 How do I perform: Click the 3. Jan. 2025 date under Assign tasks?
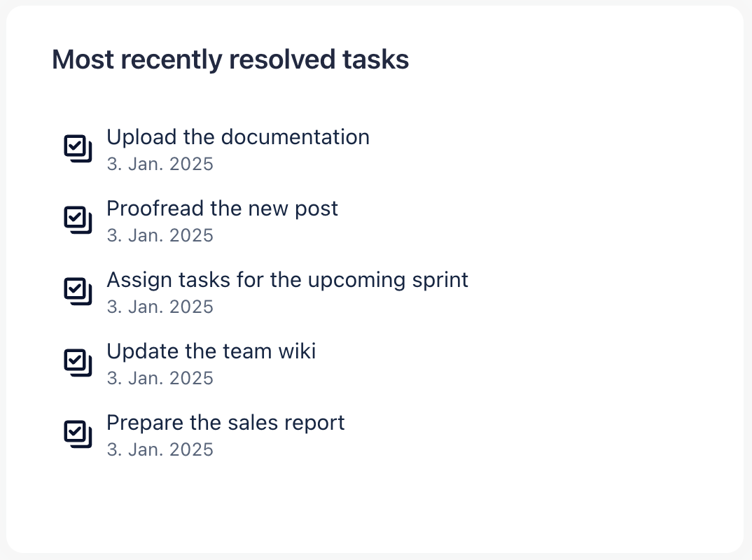pyautogui.click(x=160, y=306)
